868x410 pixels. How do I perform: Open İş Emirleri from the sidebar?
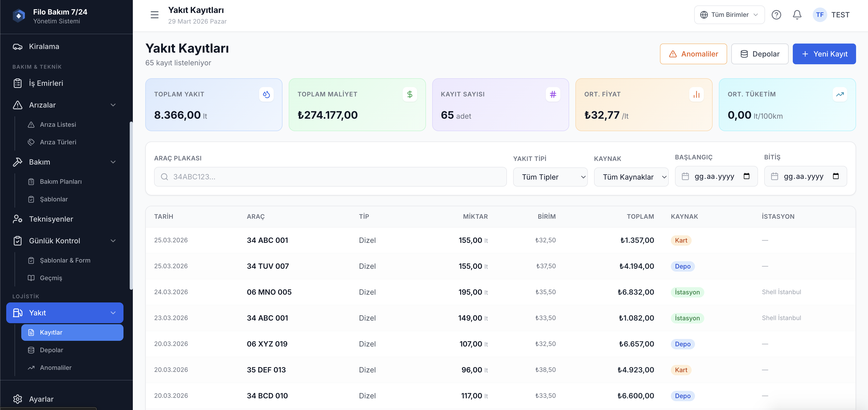[46, 83]
